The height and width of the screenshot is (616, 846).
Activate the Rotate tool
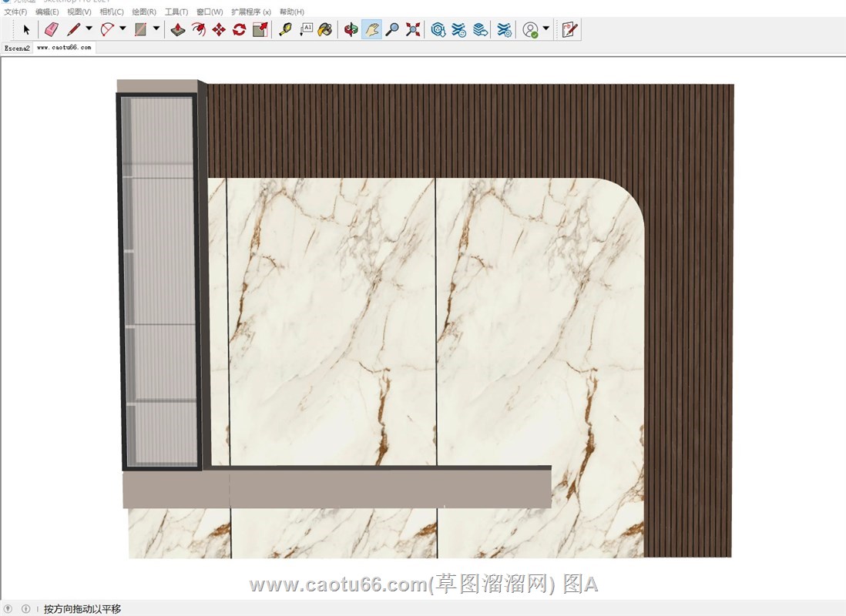click(239, 30)
